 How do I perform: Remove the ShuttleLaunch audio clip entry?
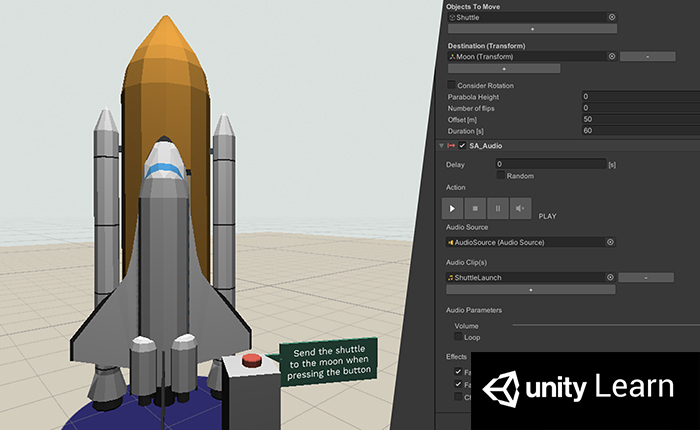tap(647, 277)
